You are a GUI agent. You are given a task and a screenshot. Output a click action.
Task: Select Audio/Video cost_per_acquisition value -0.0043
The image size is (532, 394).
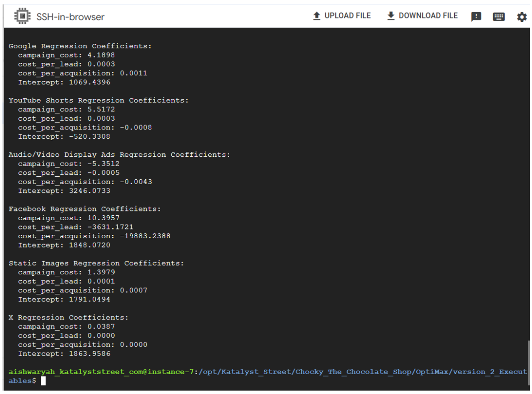(136, 182)
